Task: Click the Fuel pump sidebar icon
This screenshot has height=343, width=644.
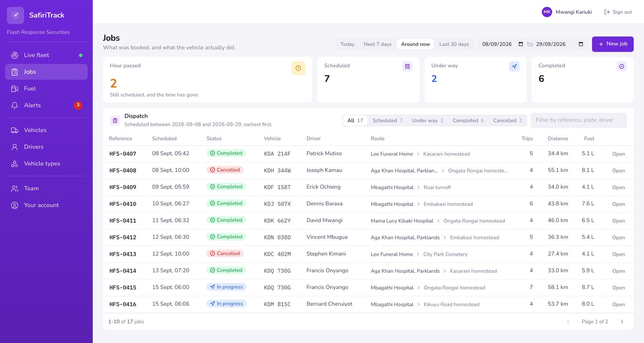Action: 14,88
